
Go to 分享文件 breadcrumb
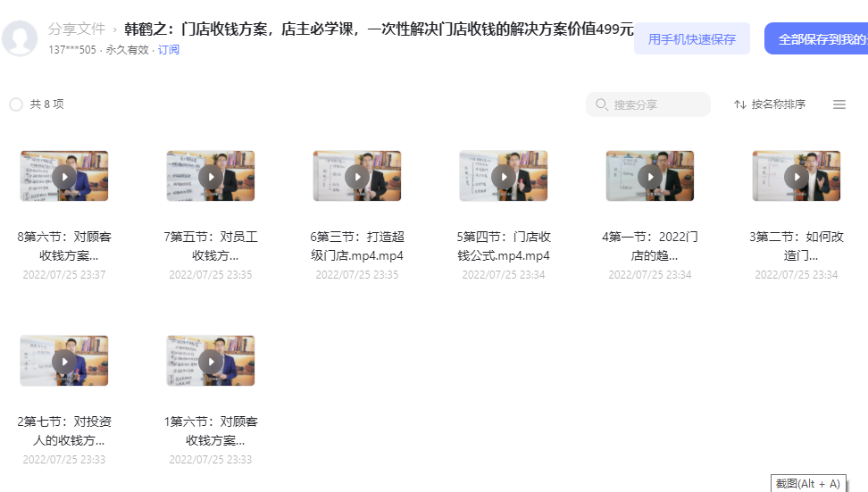(x=77, y=29)
